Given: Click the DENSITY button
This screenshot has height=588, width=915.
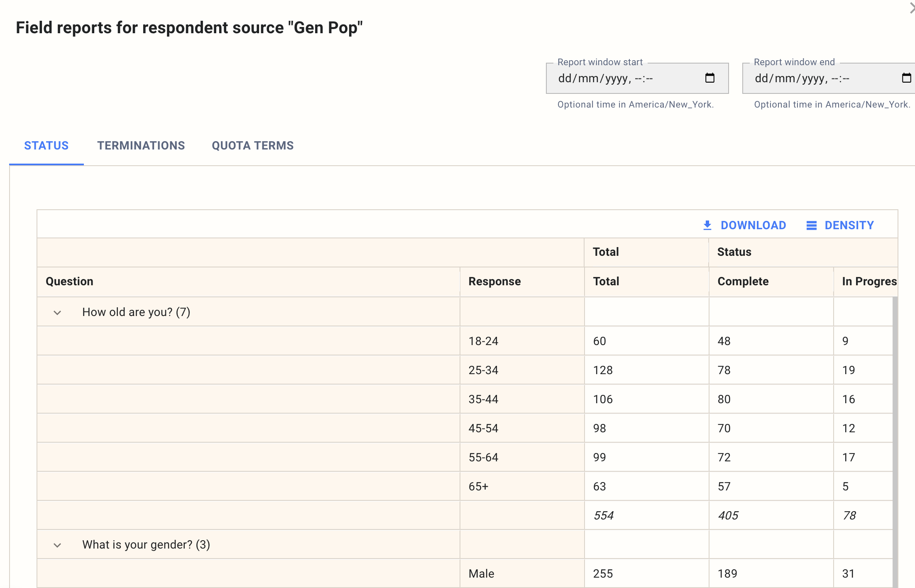Looking at the screenshot, I should pyautogui.click(x=840, y=225).
